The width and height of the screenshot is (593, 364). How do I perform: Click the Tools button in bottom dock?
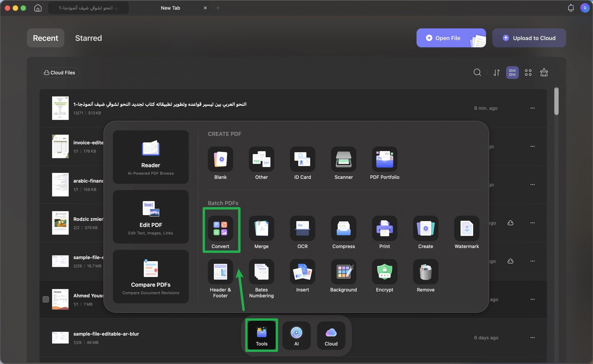click(x=262, y=335)
